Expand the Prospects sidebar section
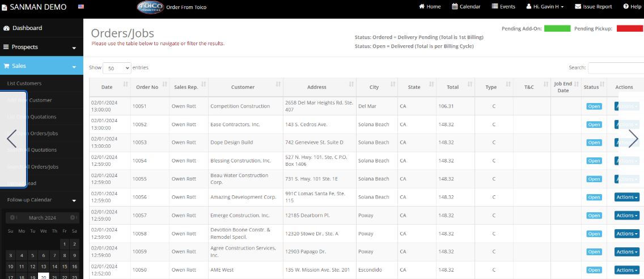Screen dimensions: 644x279 [41, 47]
